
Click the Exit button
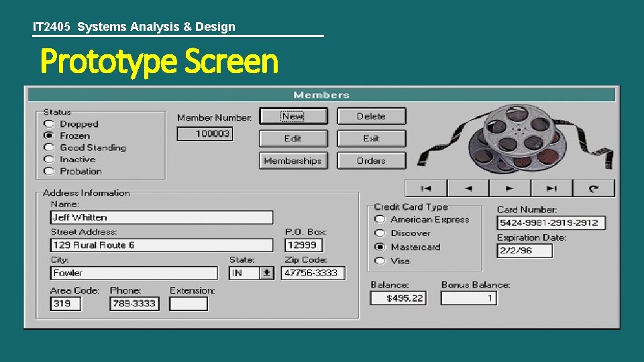point(371,138)
